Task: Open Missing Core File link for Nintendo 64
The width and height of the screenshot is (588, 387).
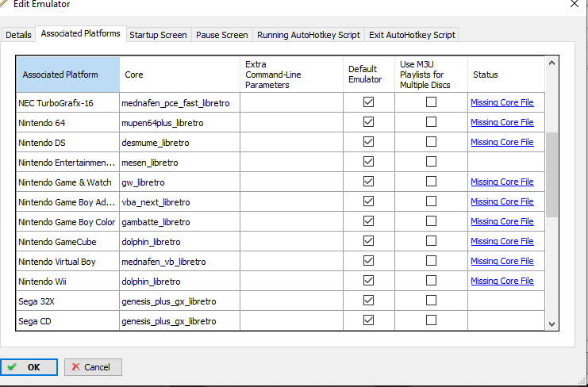Action: 502,122
